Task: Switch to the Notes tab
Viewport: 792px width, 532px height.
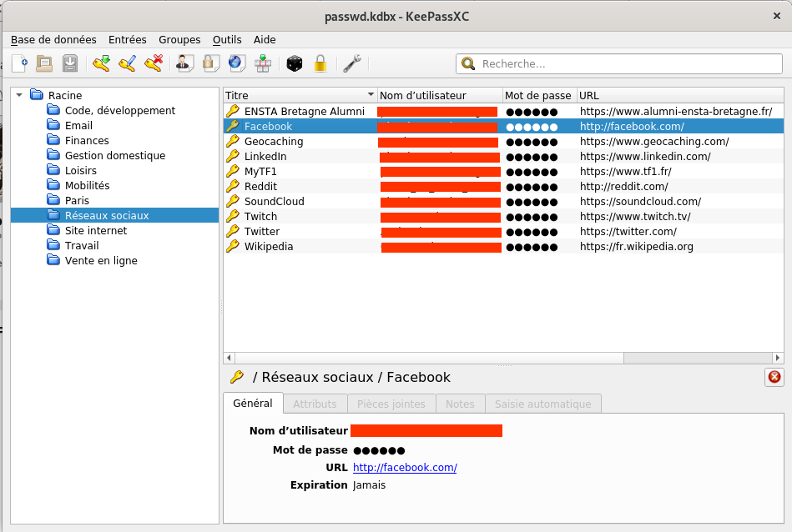Action: pos(460,404)
